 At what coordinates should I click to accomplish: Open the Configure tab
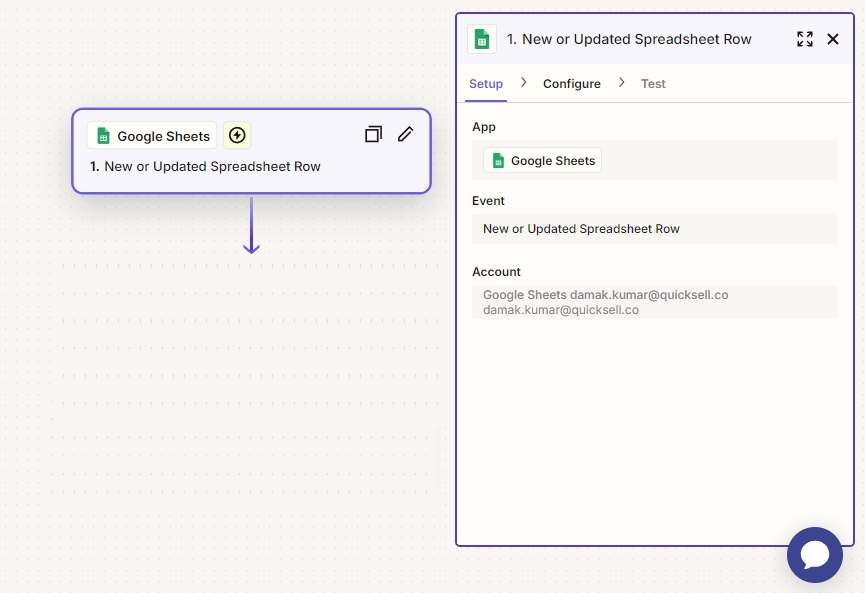pos(572,84)
